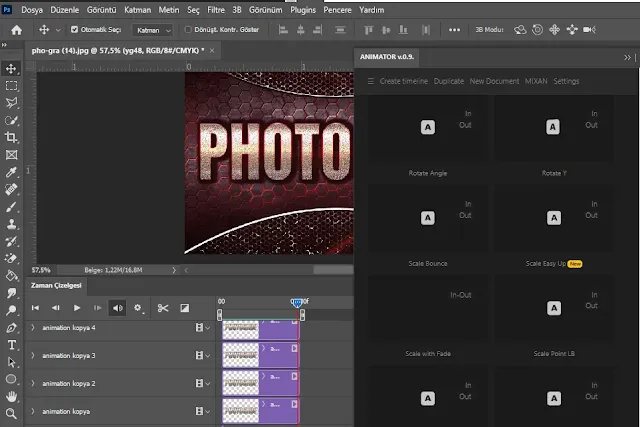Image resolution: width=640 pixels, height=427 pixels.
Task: Expand the animation kopya 4 track
Action: [x=33, y=328]
